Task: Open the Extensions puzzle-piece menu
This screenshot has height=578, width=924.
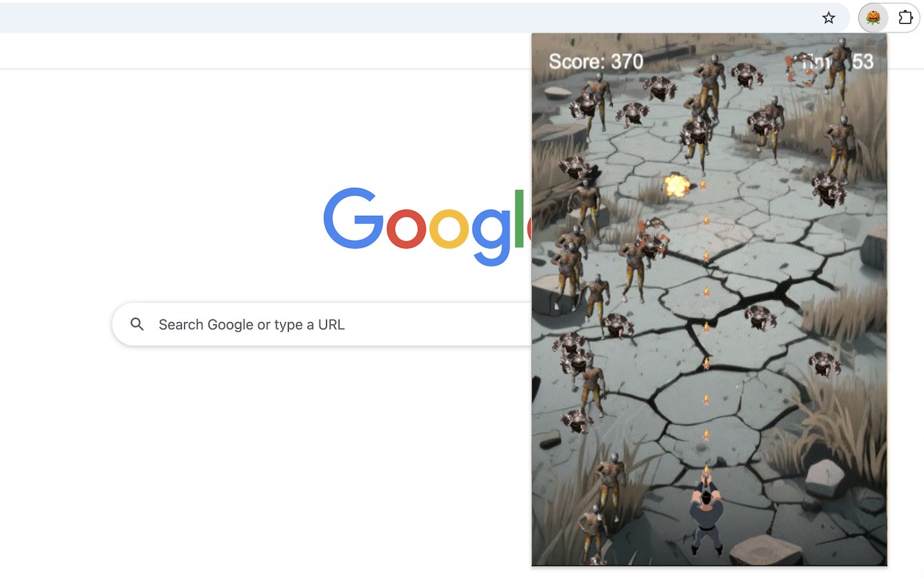Action: [x=905, y=18]
